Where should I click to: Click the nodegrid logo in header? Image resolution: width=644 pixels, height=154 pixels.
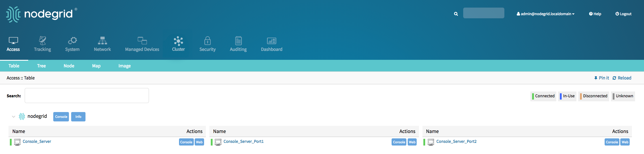tap(41, 14)
